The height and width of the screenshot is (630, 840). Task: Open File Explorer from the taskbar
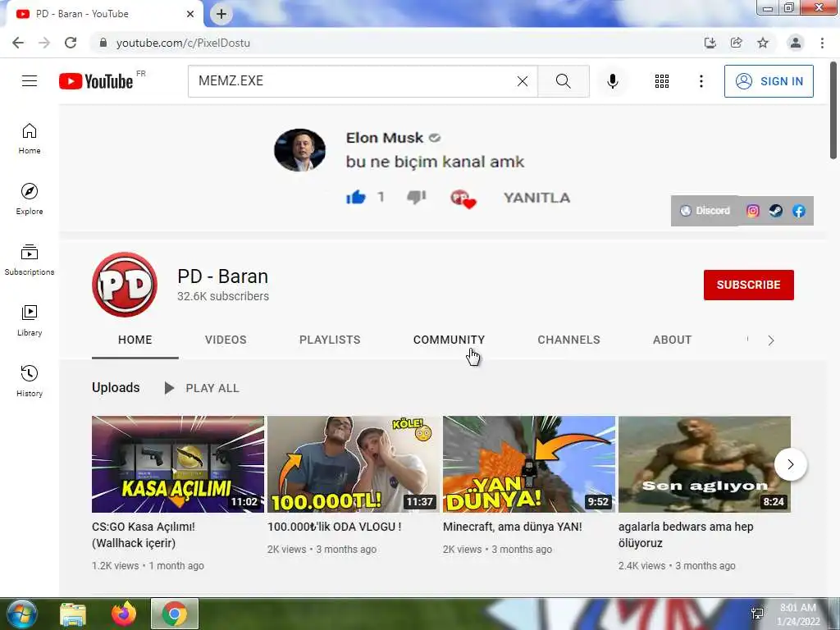pos(73,614)
